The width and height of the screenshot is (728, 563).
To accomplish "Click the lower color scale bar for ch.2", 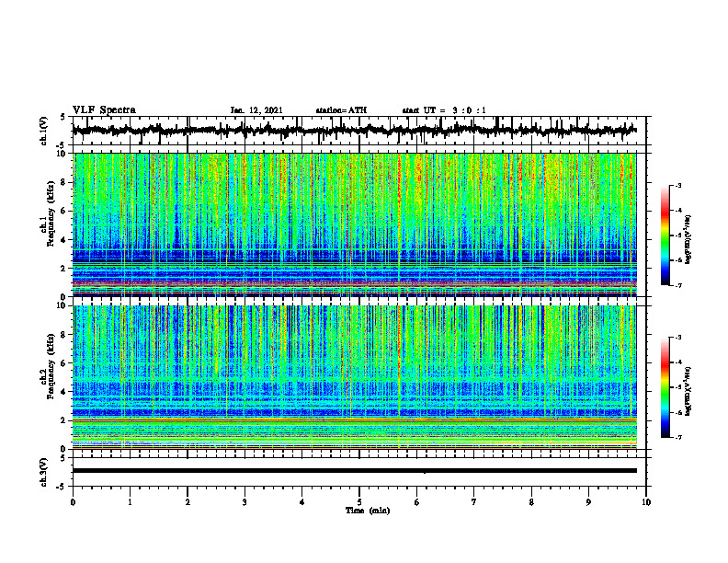I will (665, 387).
